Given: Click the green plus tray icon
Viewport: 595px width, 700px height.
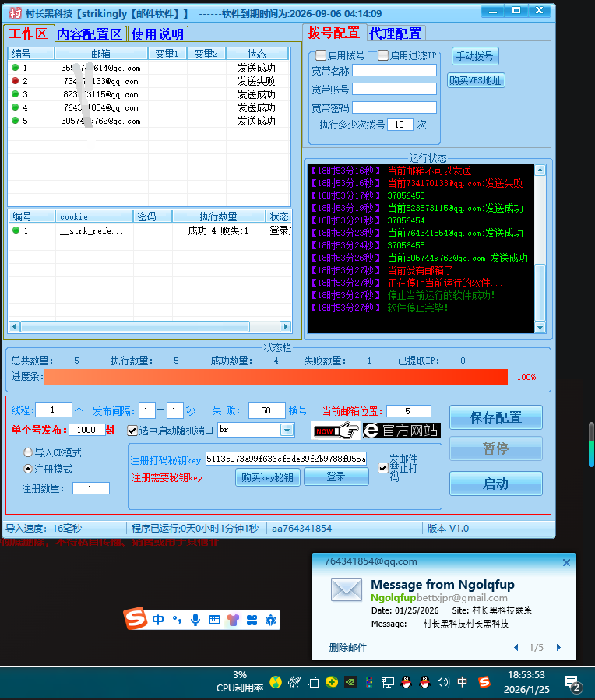Looking at the screenshot, I should point(332,682).
